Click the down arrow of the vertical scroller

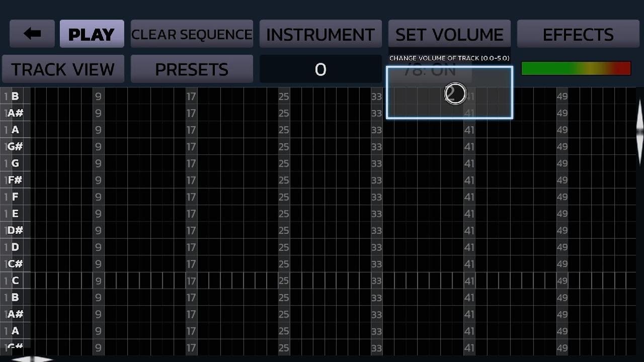(640, 148)
